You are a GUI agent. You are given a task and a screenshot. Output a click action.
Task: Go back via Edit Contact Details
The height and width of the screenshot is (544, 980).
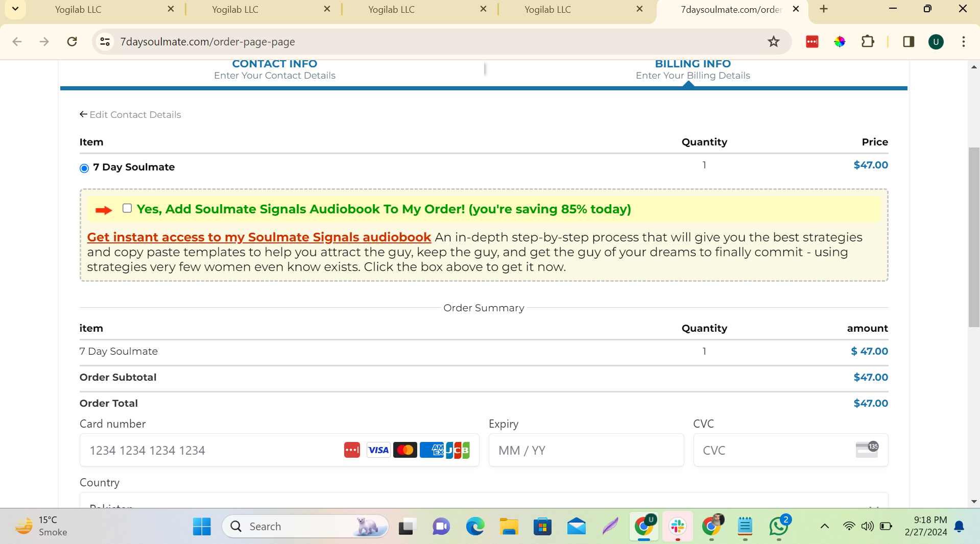(x=130, y=114)
